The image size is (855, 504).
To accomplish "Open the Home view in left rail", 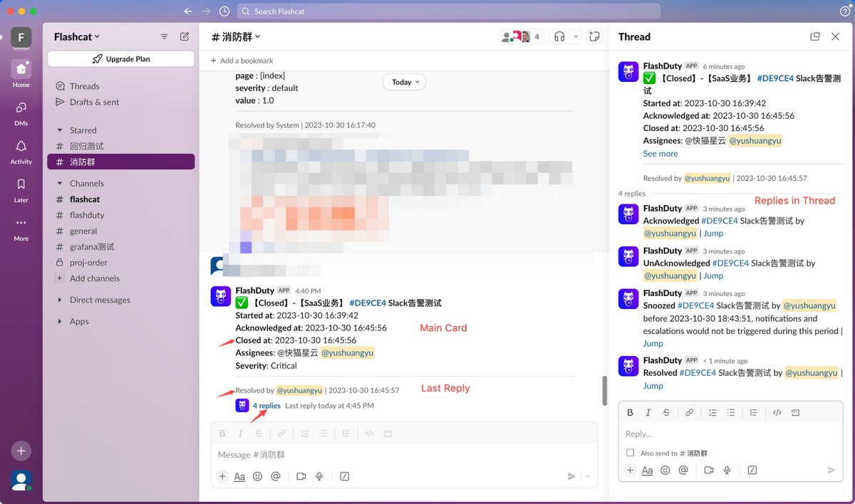I will point(21,68).
